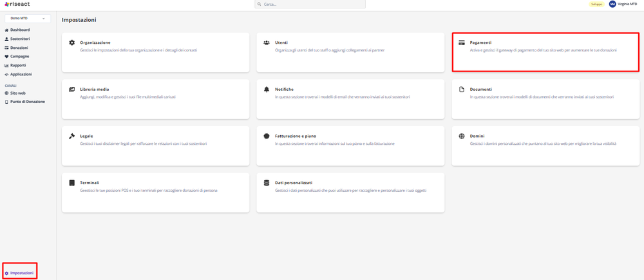
Task: Open Sito web under Canali
Action: tap(17, 93)
